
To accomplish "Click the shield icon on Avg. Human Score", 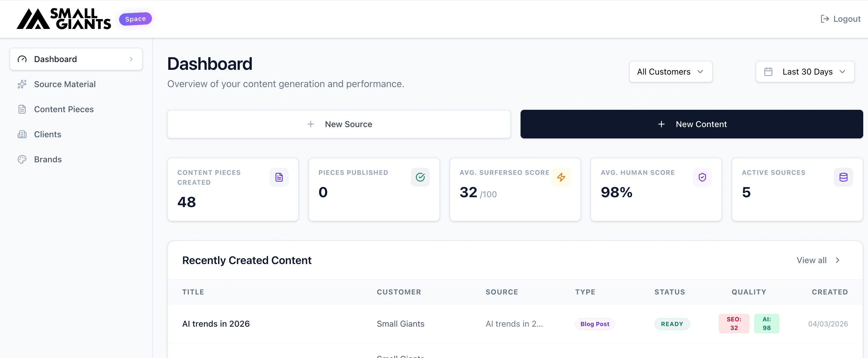I will (x=702, y=177).
